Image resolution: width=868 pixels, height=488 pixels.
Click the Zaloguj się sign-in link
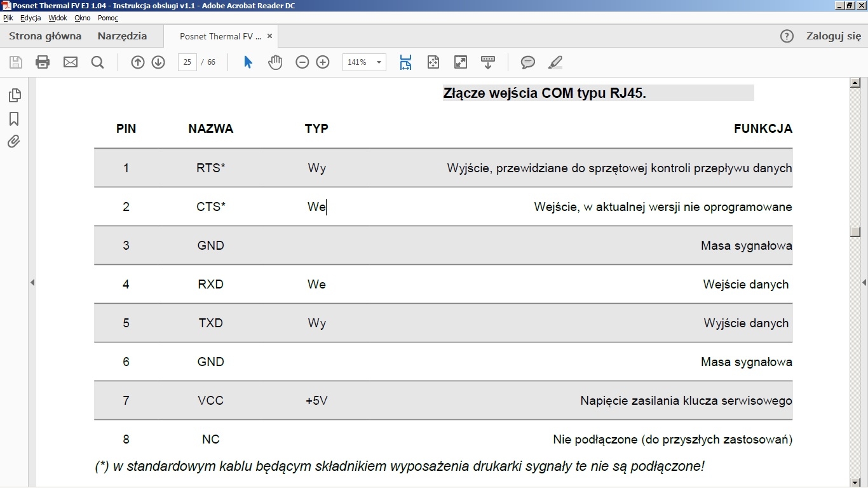(834, 36)
